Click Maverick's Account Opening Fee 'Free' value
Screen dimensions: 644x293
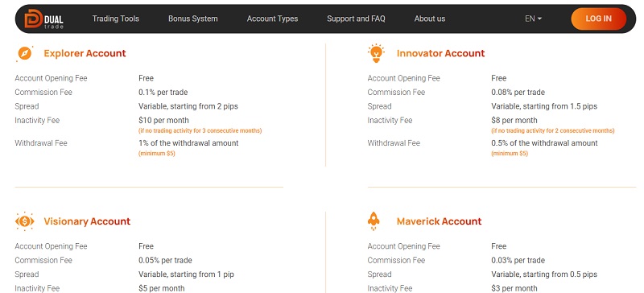point(498,246)
